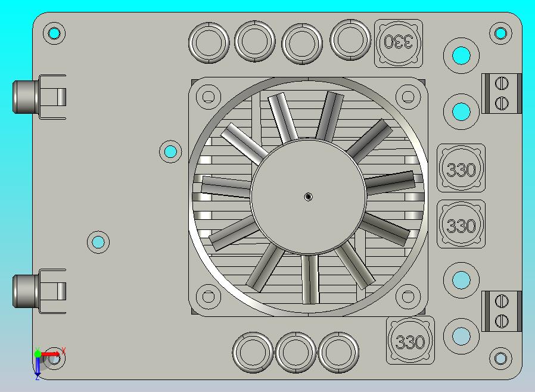Select the lower RCA jack on left edge
The height and width of the screenshot is (392, 535).
39,291
